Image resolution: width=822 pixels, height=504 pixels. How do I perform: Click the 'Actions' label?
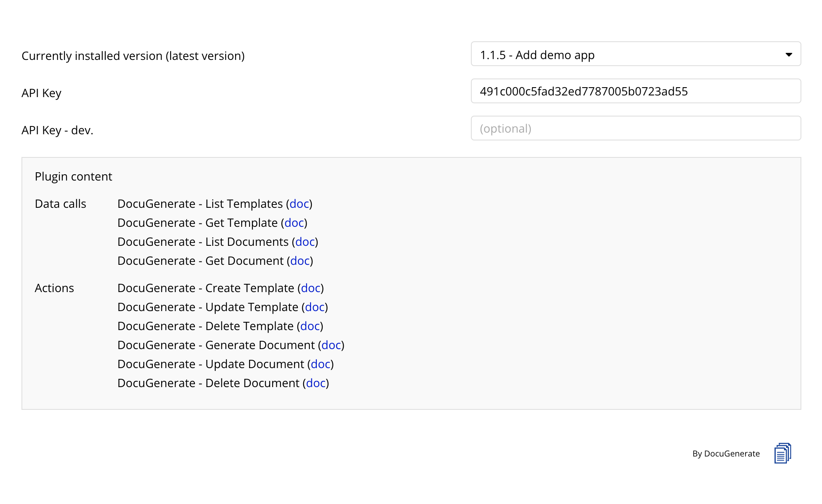(x=54, y=288)
